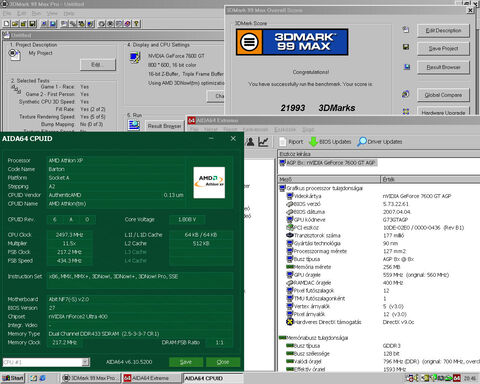The height and width of the screenshot is (384, 480).
Task: Click the 3DMark 99 Max Overall Score close X
Action: 470,10
